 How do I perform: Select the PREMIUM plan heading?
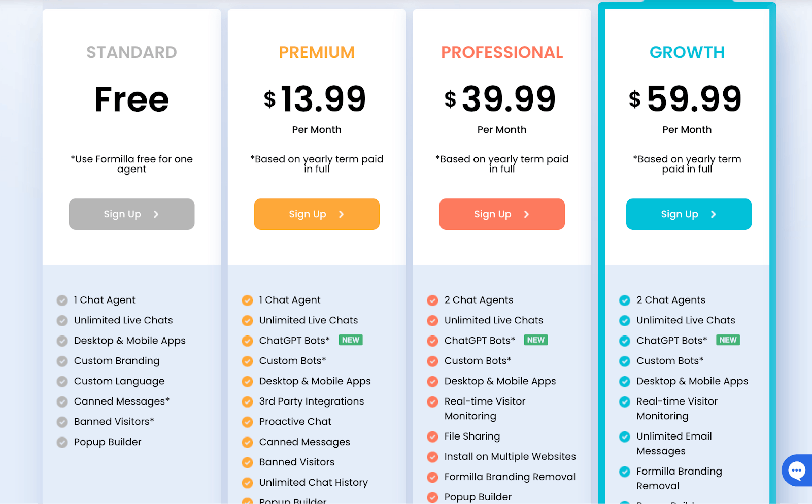click(317, 52)
